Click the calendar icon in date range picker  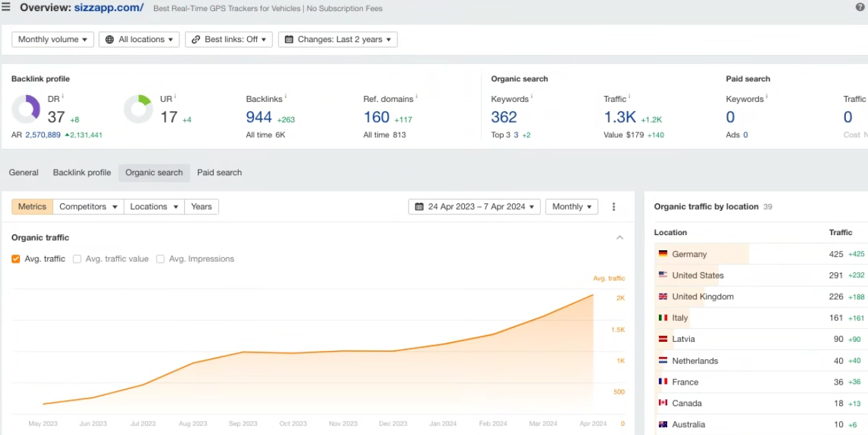(419, 207)
